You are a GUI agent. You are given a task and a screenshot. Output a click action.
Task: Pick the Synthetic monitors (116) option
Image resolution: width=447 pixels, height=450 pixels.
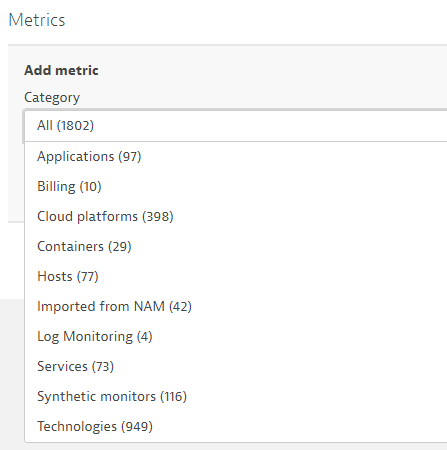tap(236, 396)
